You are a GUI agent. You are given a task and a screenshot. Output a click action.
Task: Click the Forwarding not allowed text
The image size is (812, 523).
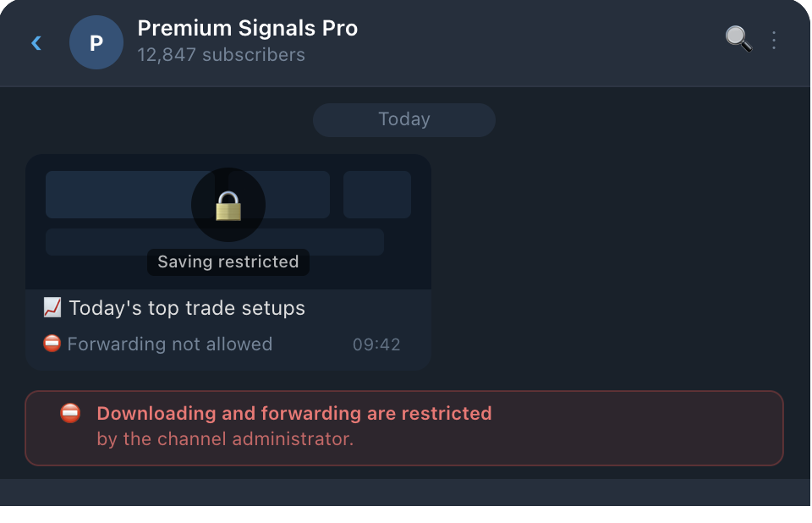click(x=170, y=344)
